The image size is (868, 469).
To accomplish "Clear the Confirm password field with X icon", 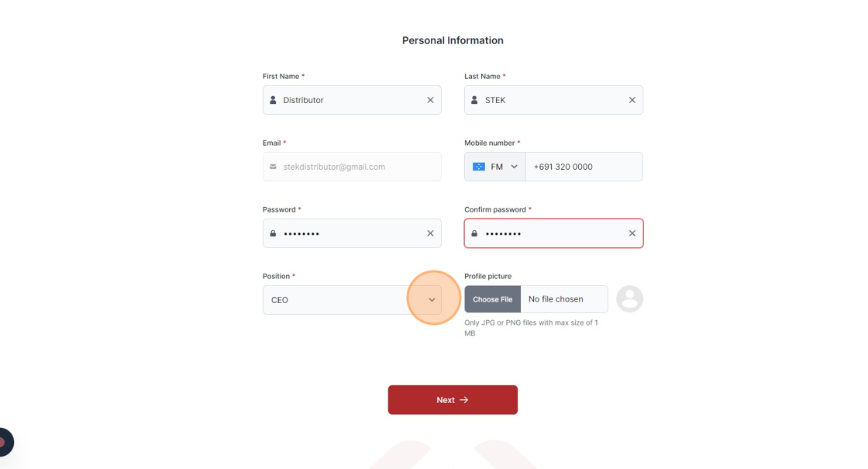I will tap(632, 233).
